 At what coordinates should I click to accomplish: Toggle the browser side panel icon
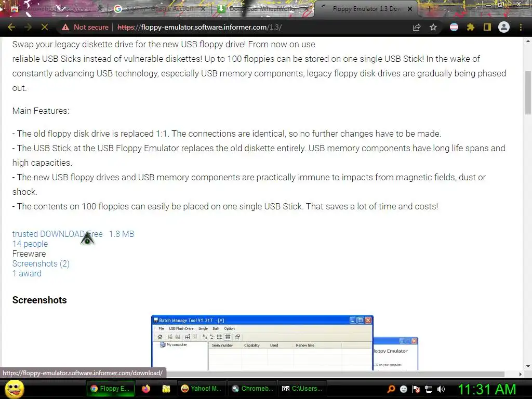pyautogui.click(x=487, y=27)
